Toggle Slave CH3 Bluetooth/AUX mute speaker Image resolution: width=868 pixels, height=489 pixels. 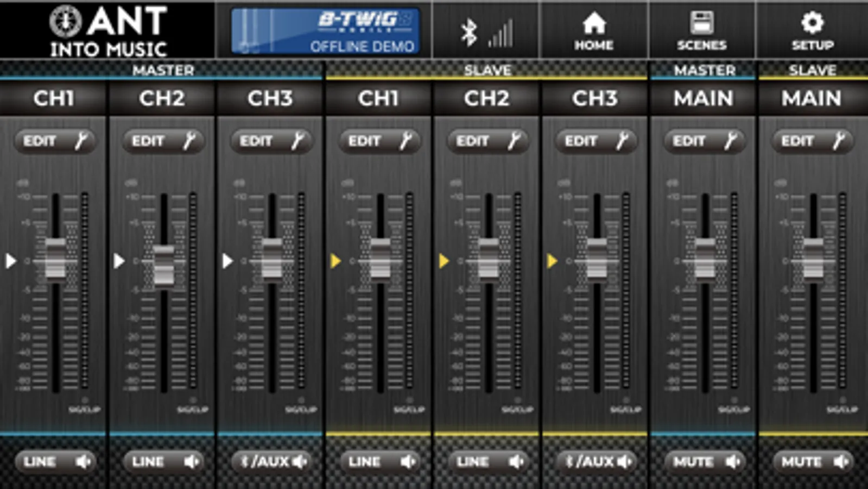pos(596,462)
